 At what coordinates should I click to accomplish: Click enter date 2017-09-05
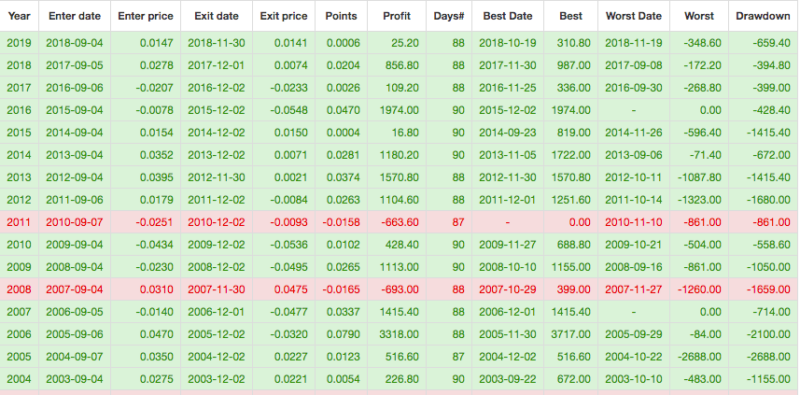click(74, 65)
